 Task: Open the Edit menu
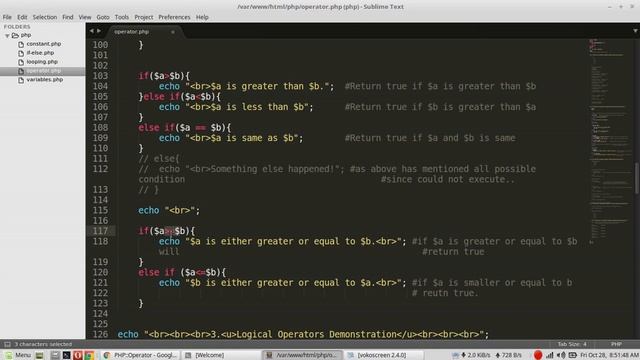(x=22, y=17)
